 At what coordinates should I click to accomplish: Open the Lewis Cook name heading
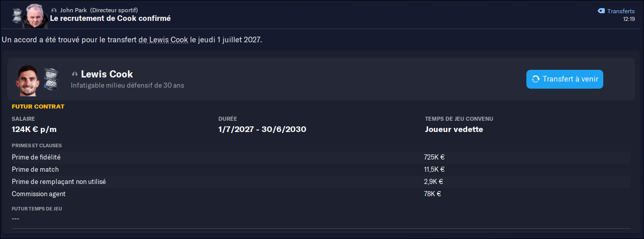click(107, 74)
